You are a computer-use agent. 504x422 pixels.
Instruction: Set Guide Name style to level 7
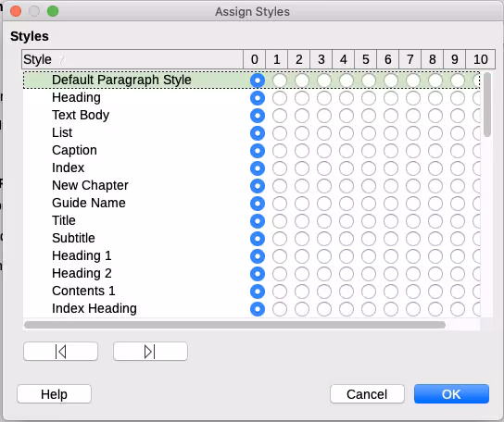(413, 204)
